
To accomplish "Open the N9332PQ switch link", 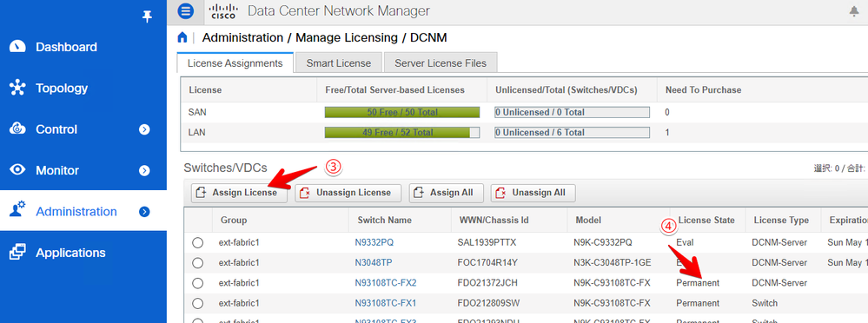I will coord(374,242).
